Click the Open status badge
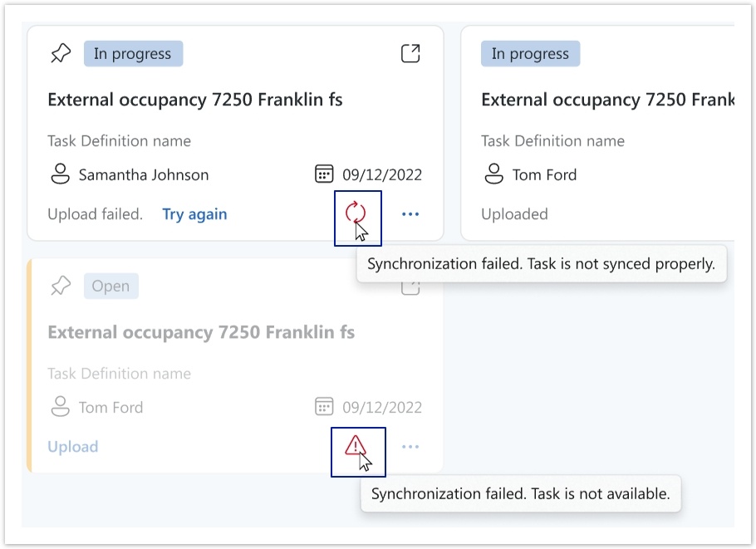This screenshot has width=756, height=549. 110,287
